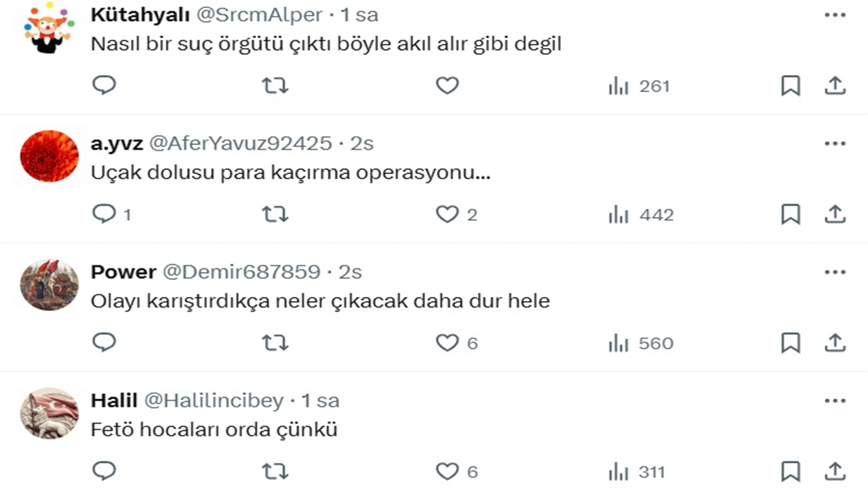Open @SrcmAlper profile handle link

[x=260, y=15]
